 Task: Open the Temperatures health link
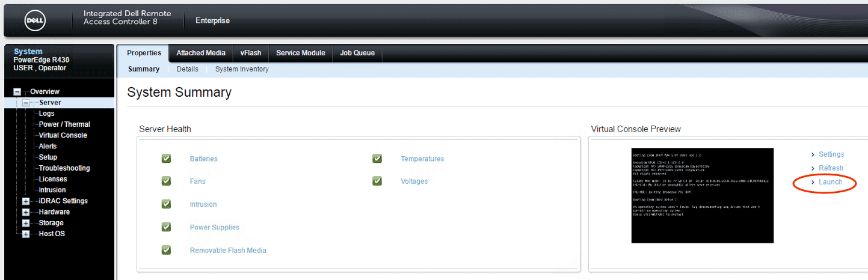click(x=422, y=159)
